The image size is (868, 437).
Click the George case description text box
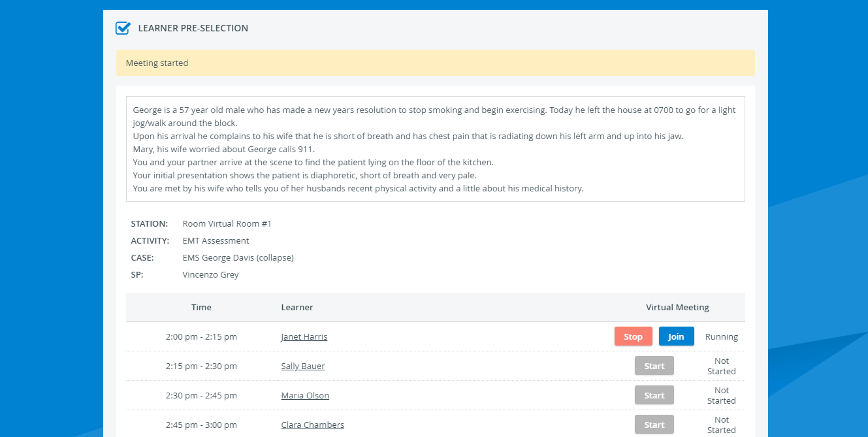pos(435,149)
